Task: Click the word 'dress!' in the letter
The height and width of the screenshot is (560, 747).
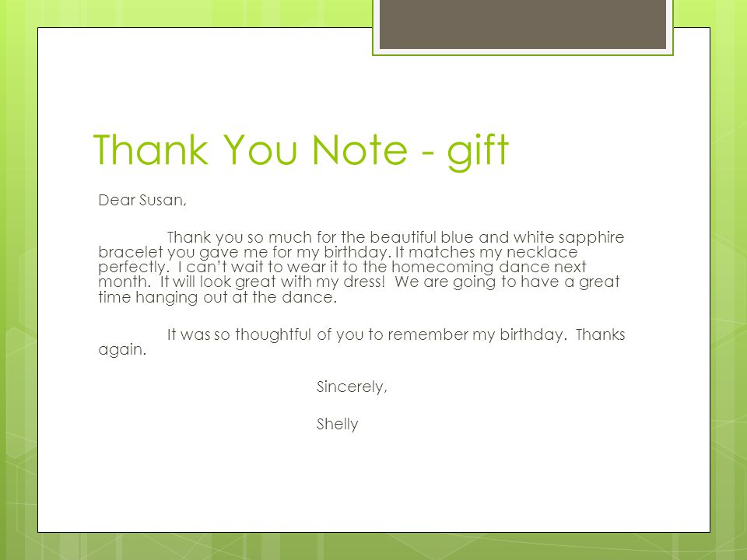Action: (364, 282)
